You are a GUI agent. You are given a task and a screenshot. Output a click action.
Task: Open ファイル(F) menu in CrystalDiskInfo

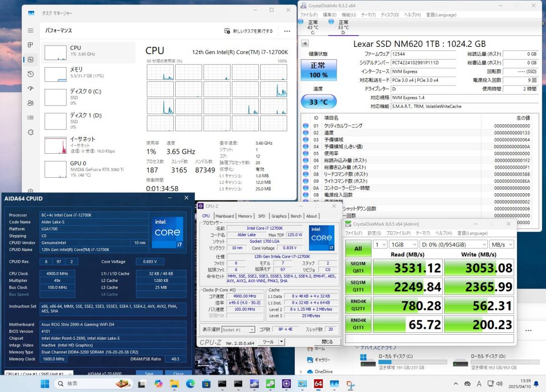point(309,15)
